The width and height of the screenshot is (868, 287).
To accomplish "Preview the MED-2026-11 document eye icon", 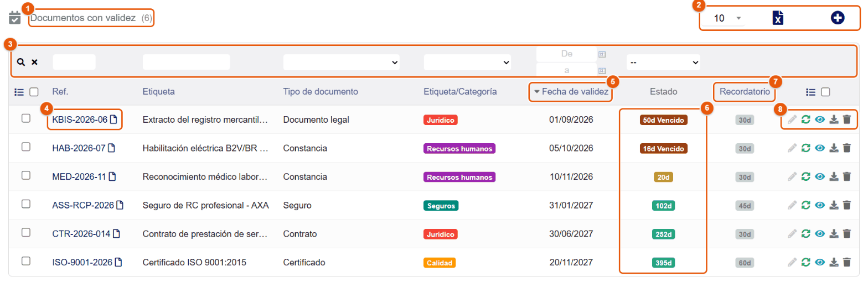I will [820, 176].
